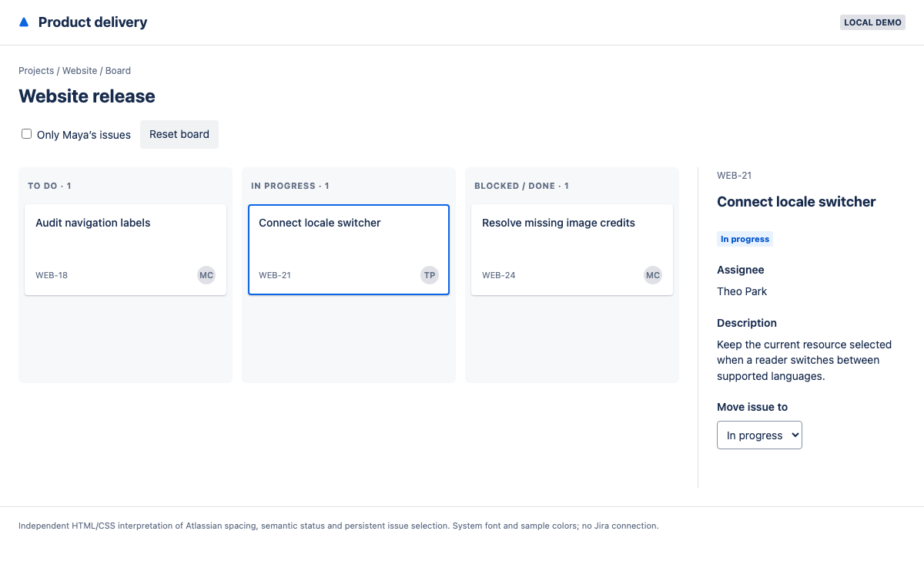Click the WEB-21 key in the detail panel
The height and width of the screenshot is (578, 924).
[x=734, y=176]
